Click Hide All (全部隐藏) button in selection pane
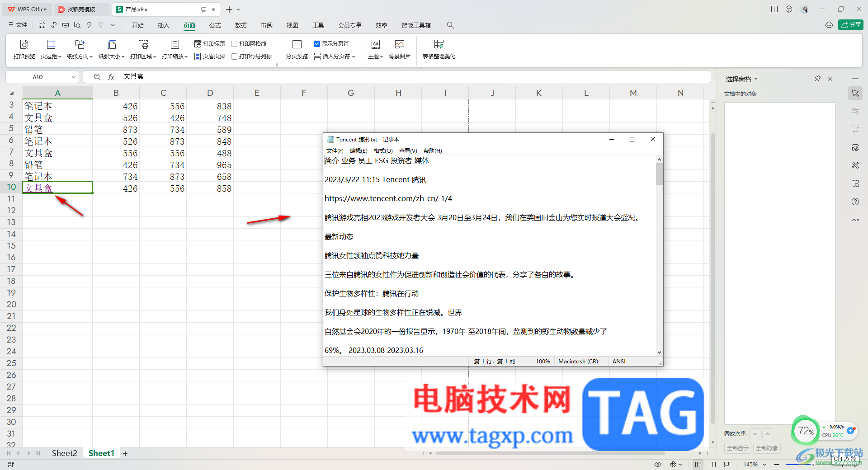Image resolution: width=868 pixels, height=470 pixels. pyautogui.click(x=767, y=448)
